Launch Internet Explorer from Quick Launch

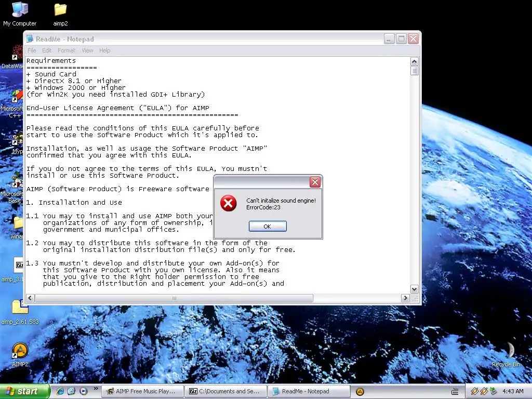click(x=60, y=391)
